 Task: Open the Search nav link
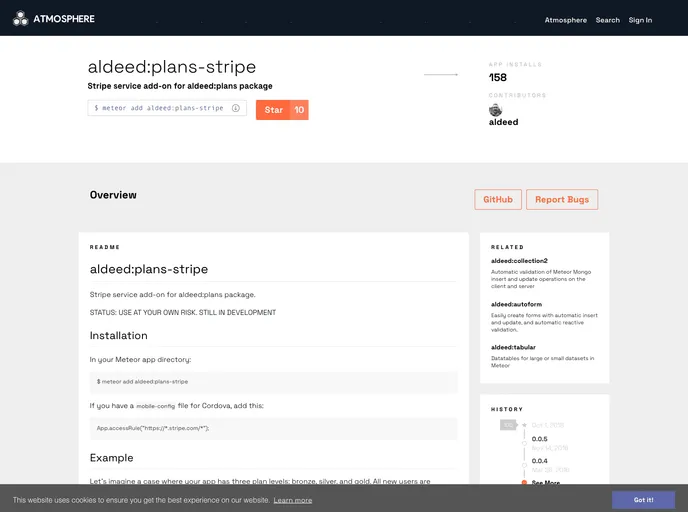click(608, 20)
